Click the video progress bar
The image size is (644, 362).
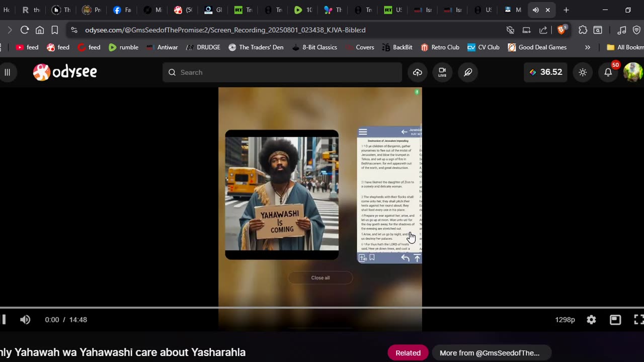pos(322,308)
